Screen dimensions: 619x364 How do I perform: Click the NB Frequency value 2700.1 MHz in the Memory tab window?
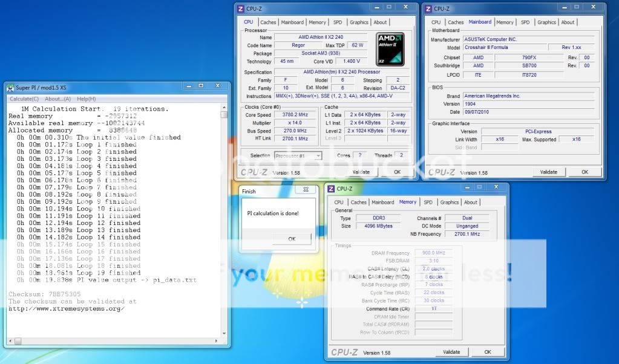467,234
